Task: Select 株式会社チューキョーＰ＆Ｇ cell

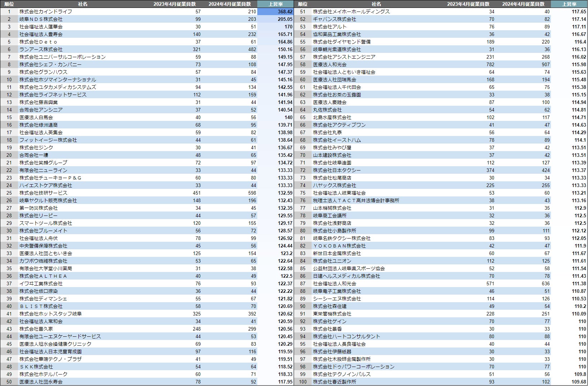Action: pos(50,178)
